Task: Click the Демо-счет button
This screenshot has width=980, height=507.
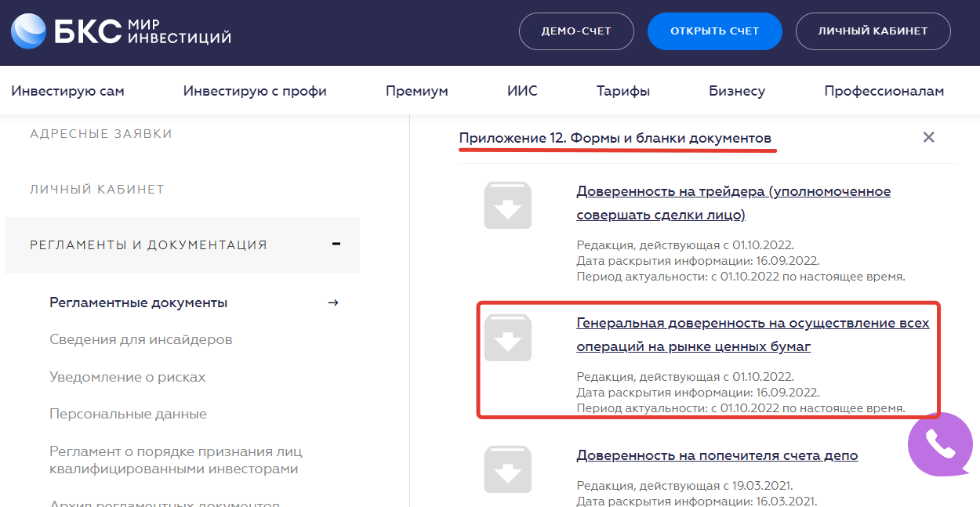Action: click(x=575, y=31)
